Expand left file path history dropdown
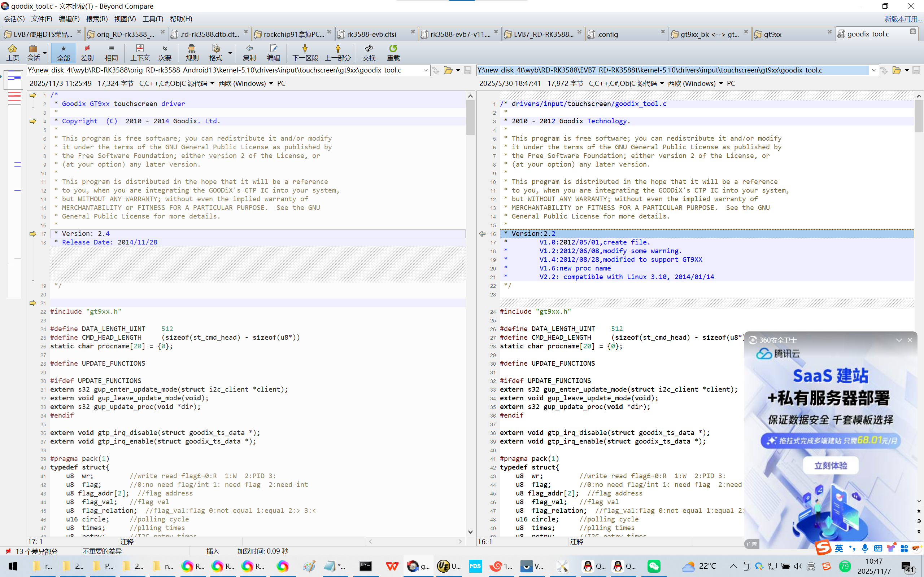Image resolution: width=924 pixels, height=577 pixels. click(x=425, y=70)
